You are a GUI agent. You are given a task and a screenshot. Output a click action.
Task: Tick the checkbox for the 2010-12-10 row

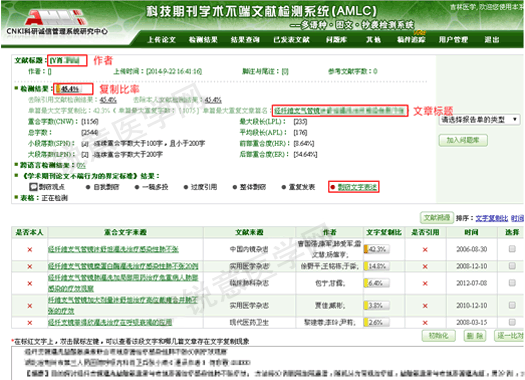click(x=512, y=305)
